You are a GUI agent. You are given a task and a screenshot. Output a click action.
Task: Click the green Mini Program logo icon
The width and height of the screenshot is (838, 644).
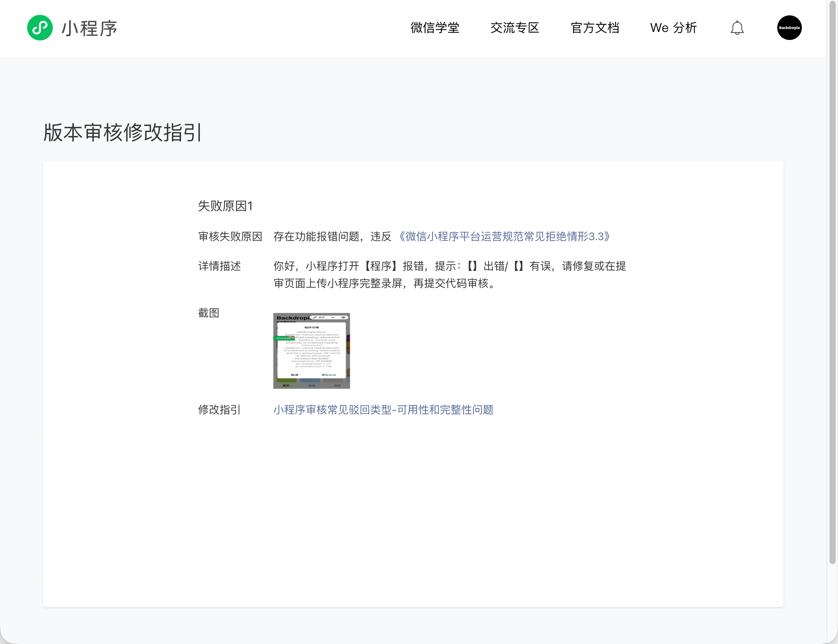pos(40,28)
